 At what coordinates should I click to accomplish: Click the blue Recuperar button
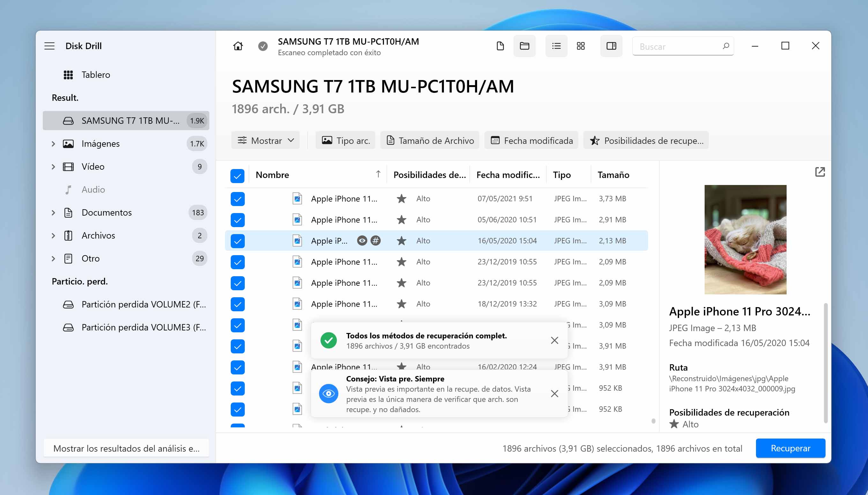click(x=790, y=448)
